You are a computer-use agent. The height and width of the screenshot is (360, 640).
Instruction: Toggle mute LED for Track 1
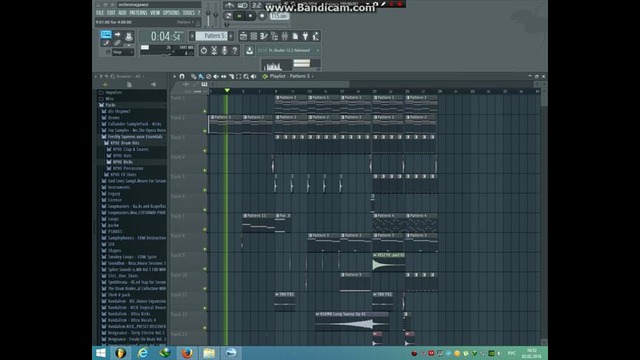205,111
